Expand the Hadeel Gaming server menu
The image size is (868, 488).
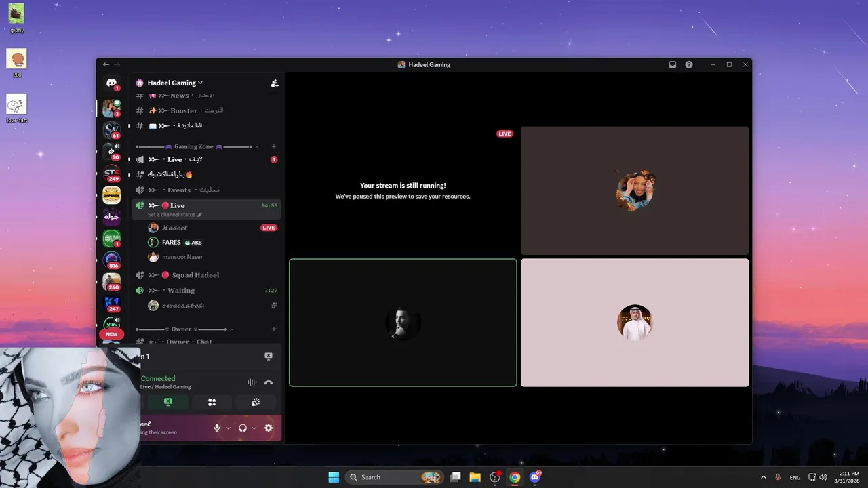pos(175,83)
